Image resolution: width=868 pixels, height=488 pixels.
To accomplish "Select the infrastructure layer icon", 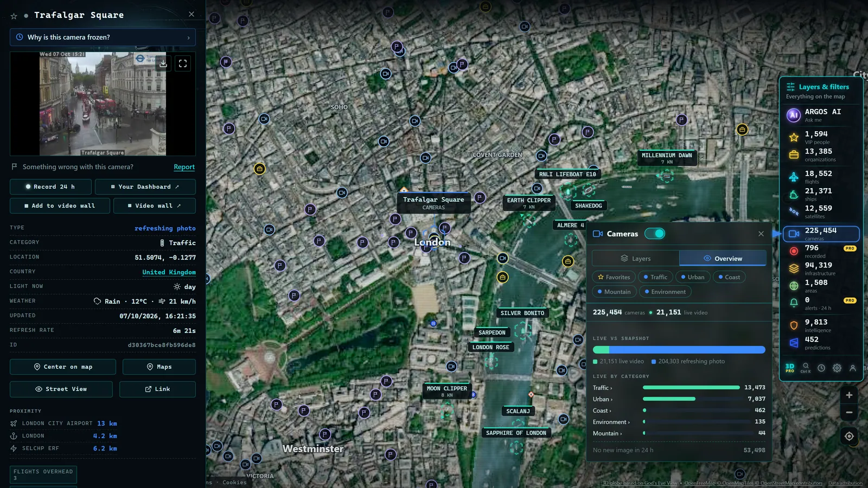I will (x=794, y=268).
